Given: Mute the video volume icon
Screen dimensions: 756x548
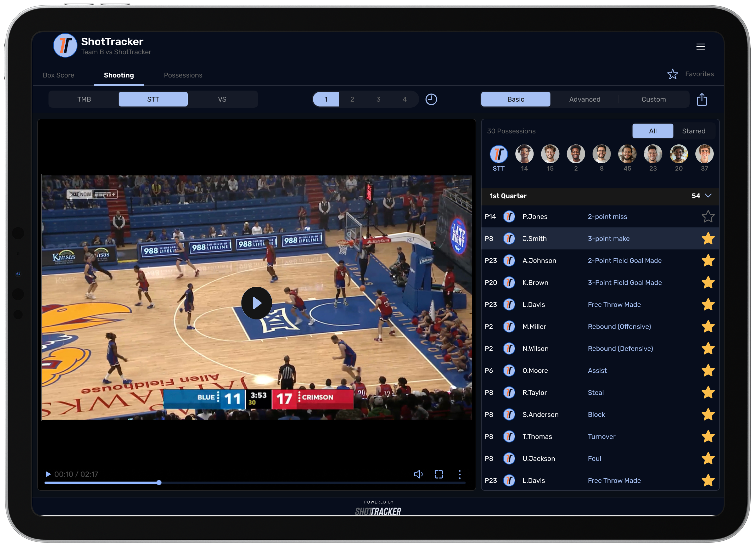Looking at the screenshot, I should click(418, 474).
